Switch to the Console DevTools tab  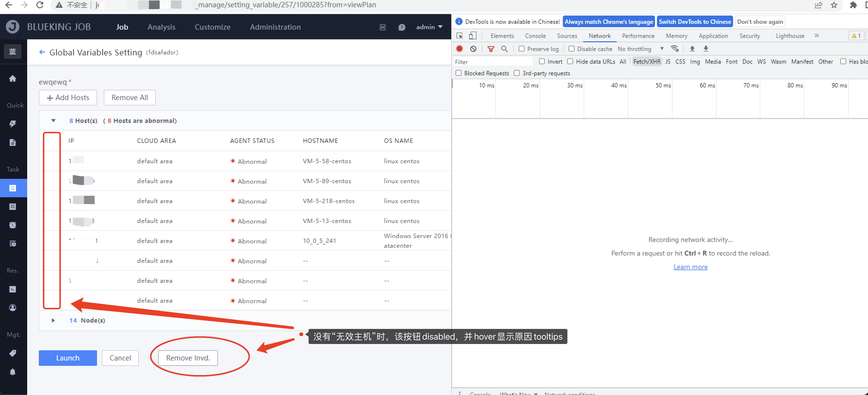(535, 35)
